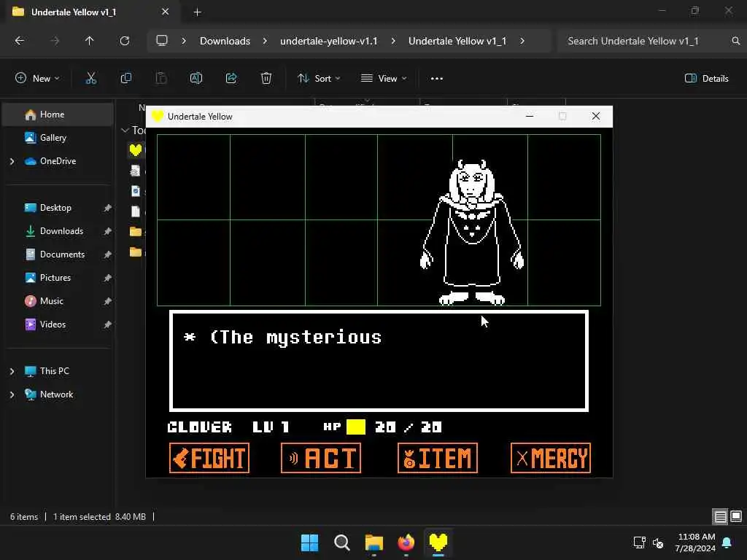Open the Windows Start menu
Screen dimensions: 747x560
coord(309,542)
